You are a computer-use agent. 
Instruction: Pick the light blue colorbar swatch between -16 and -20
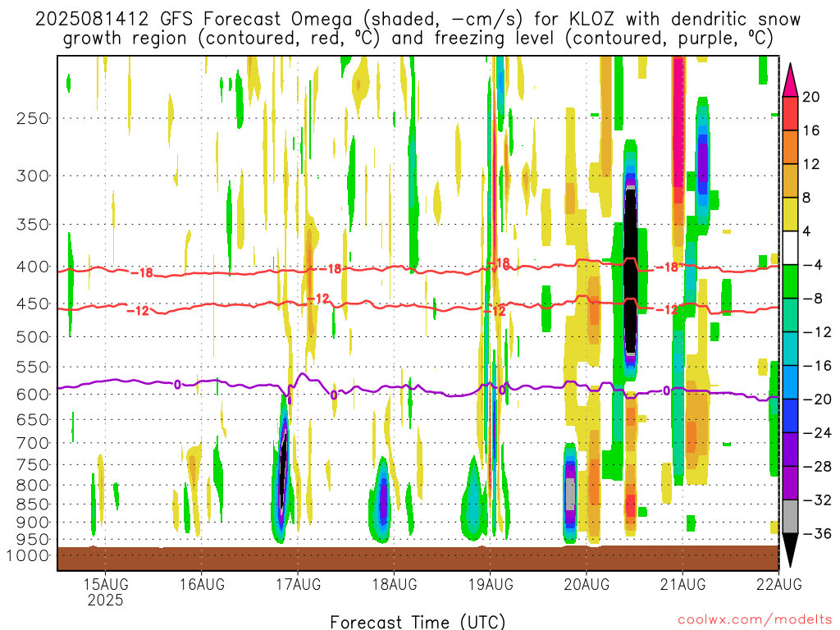tap(790, 382)
